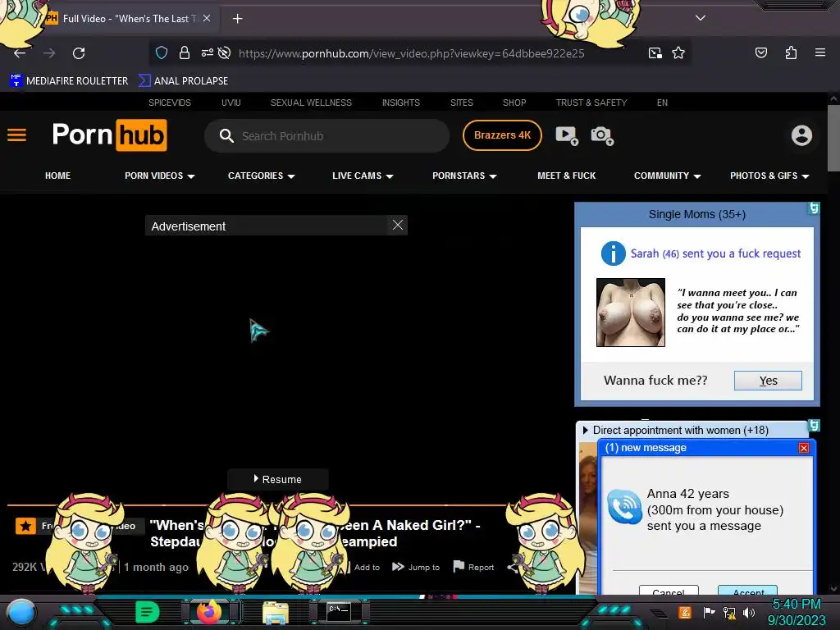The height and width of the screenshot is (630, 840).
Task: Expand the CATEGORIES dropdown
Action: pos(262,176)
